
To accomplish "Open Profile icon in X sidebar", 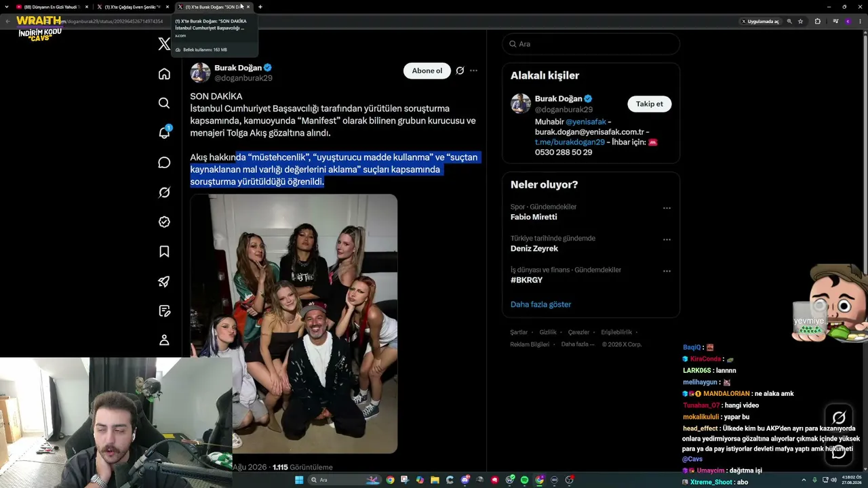I will pyautogui.click(x=164, y=340).
